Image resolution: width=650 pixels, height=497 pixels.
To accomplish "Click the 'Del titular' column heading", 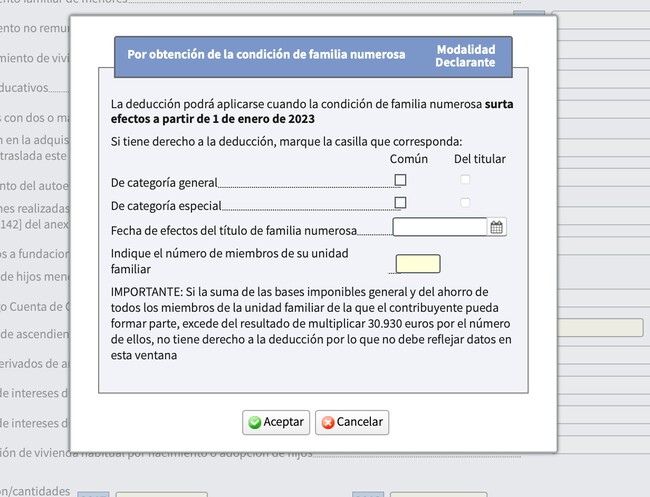I will tap(480, 159).
